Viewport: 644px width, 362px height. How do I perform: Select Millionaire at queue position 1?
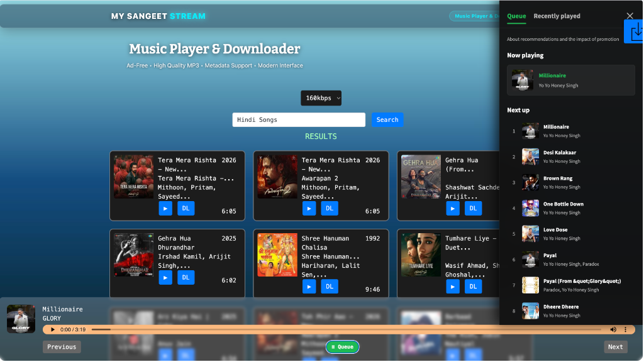[571, 131]
